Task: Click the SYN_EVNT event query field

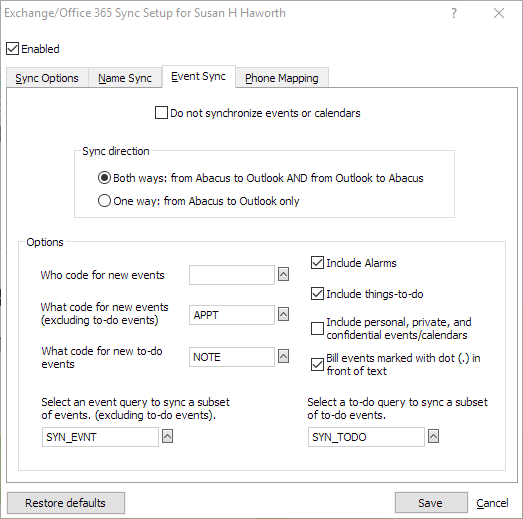Action: tap(100, 437)
